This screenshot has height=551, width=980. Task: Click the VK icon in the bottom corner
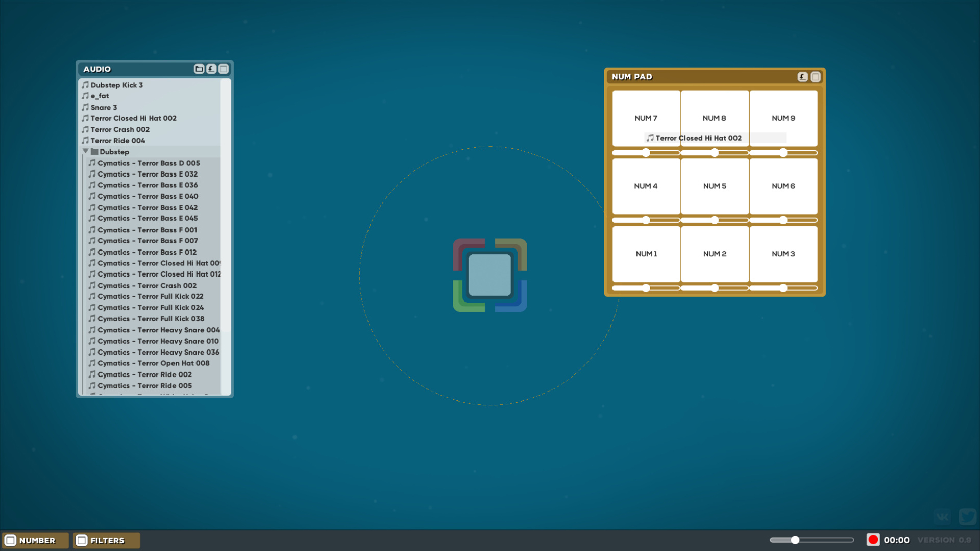click(942, 516)
